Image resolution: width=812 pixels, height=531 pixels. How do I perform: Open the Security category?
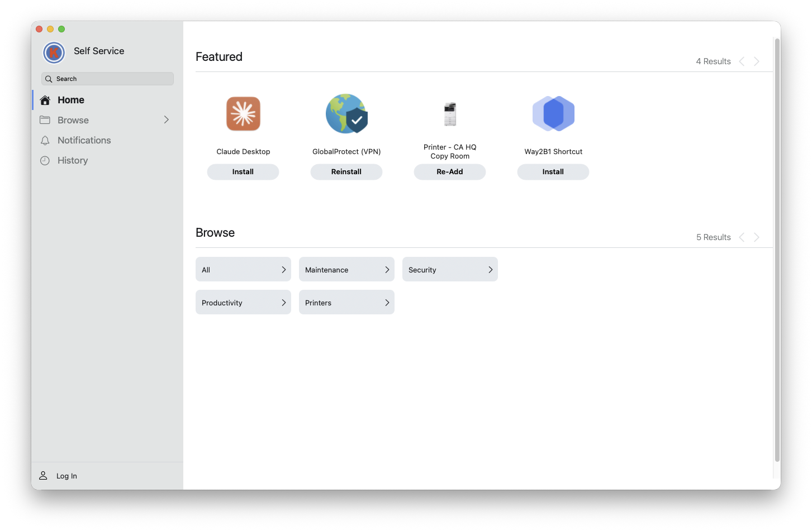450,269
